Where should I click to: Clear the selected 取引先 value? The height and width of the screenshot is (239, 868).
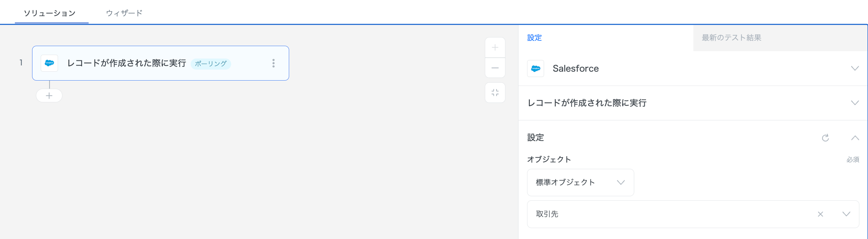(820, 214)
